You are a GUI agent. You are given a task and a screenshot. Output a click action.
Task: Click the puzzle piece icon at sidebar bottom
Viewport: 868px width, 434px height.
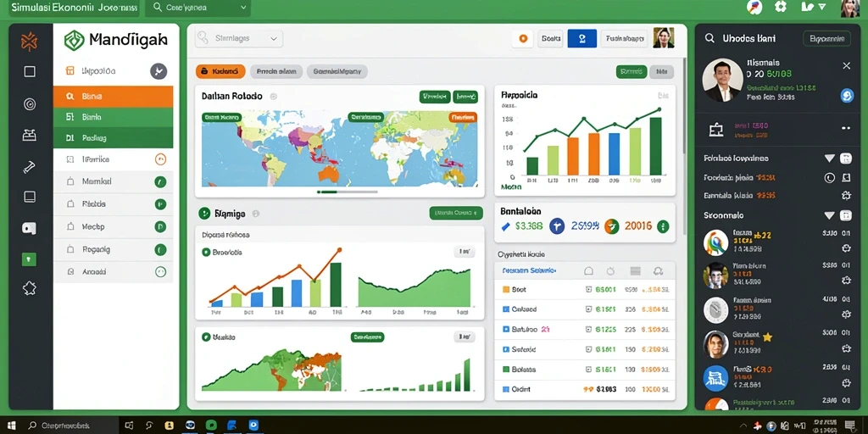point(30,288)
